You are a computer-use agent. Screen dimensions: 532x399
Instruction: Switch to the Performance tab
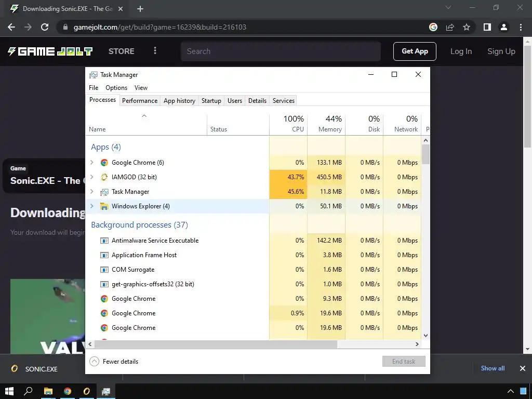[140, 101]
